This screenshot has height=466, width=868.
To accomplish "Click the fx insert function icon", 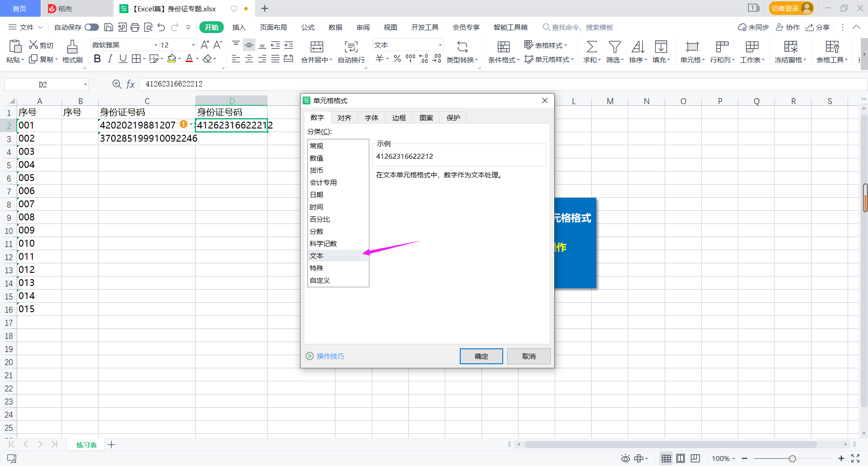I will point(130,84).
